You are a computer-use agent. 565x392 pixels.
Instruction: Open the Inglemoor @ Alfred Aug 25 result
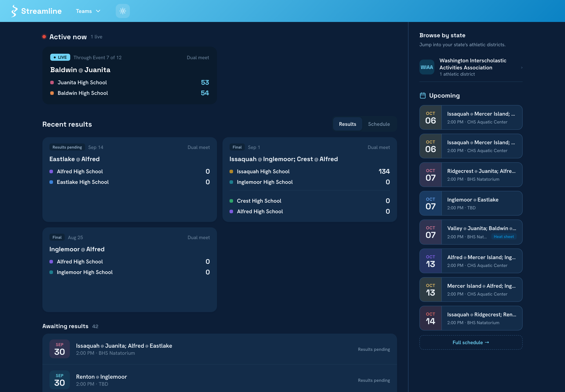[x=129, y=270]
